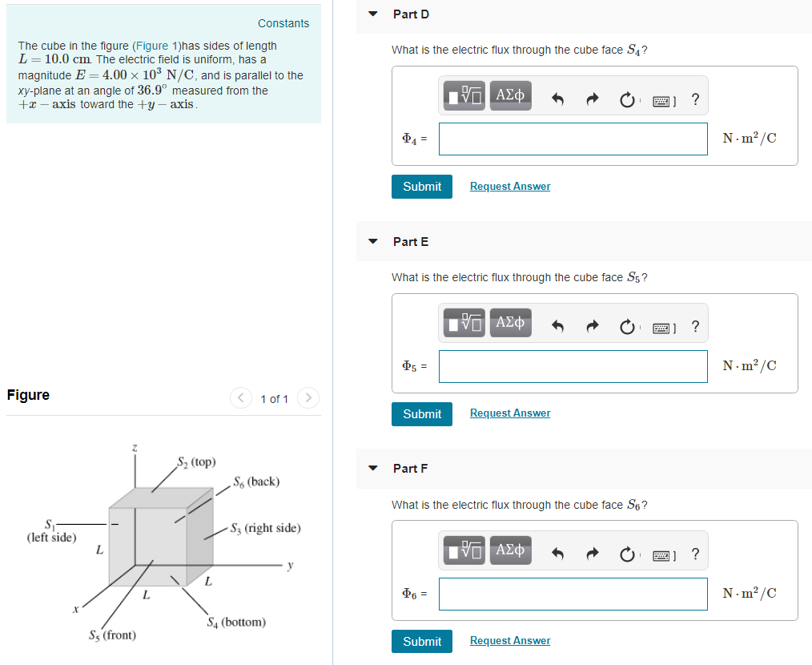Reset the Part E answer with the refresh icon

(627, 323)
